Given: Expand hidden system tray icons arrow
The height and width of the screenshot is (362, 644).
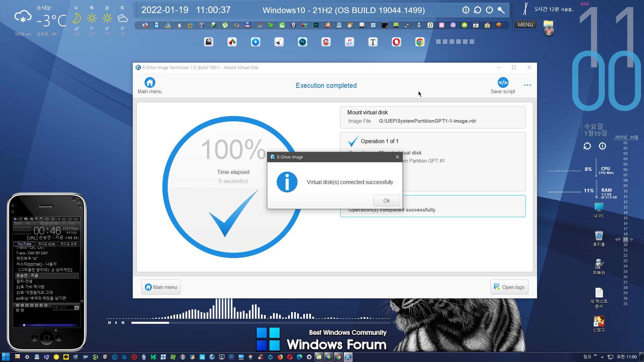Looking at the screenshot, I should click(x=602, y=357).
